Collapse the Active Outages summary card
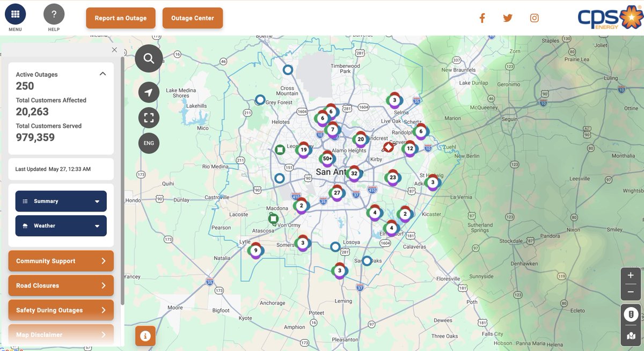The height and width of the screenshot is (351, 644). (103, 74)
